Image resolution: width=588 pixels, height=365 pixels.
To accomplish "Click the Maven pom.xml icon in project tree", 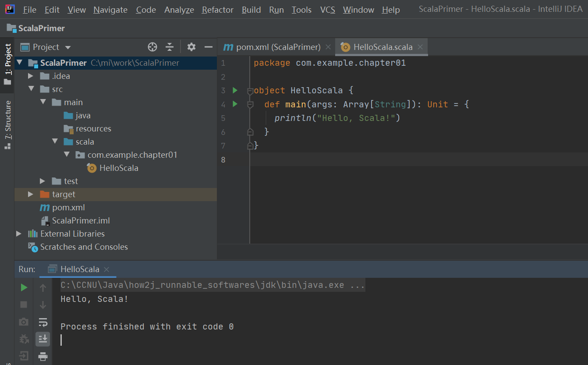I will click(45, 207).
